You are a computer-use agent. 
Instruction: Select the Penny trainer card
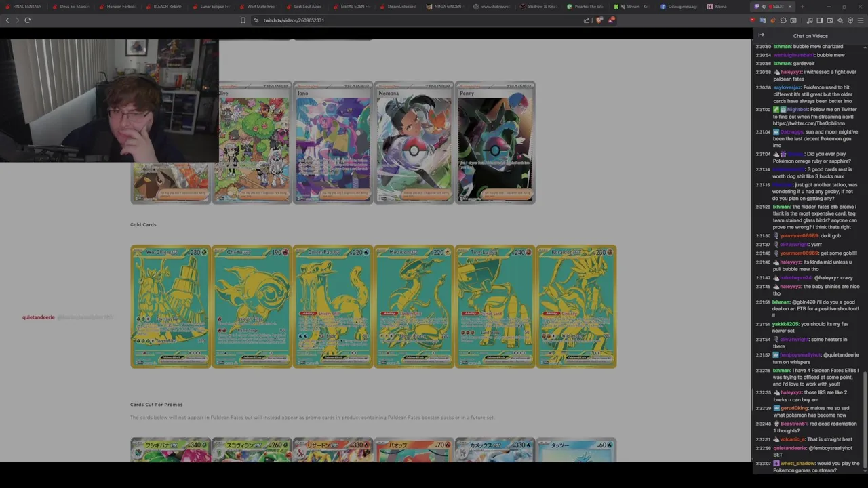coord(495,142)
